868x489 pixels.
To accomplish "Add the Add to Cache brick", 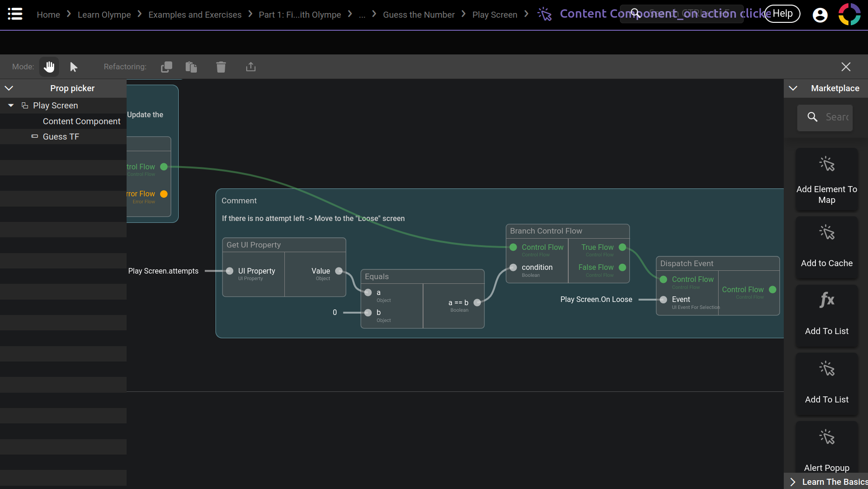I will 827,247.
